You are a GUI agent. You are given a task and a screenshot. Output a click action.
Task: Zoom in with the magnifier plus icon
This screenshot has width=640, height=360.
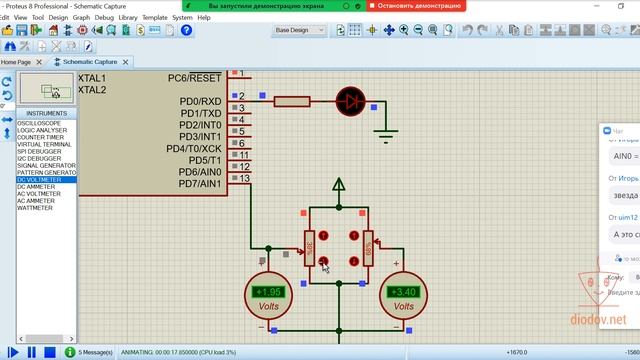pos(404,30)
